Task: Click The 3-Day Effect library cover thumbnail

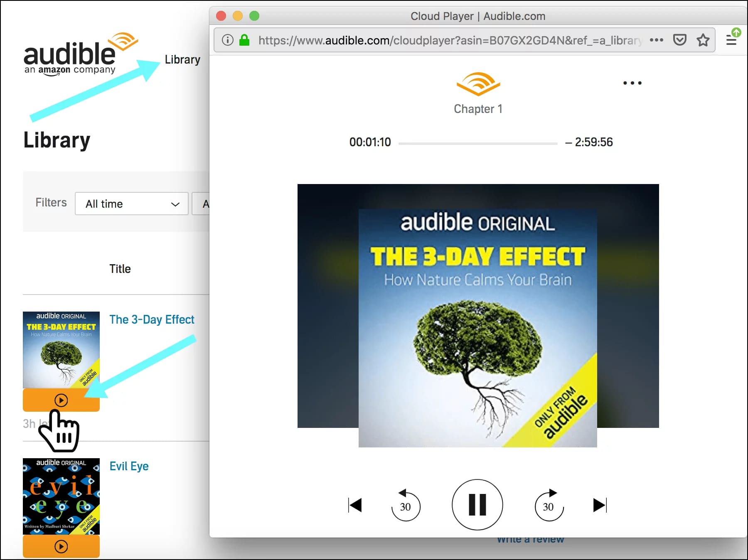Action: click(x=61, y=350)
